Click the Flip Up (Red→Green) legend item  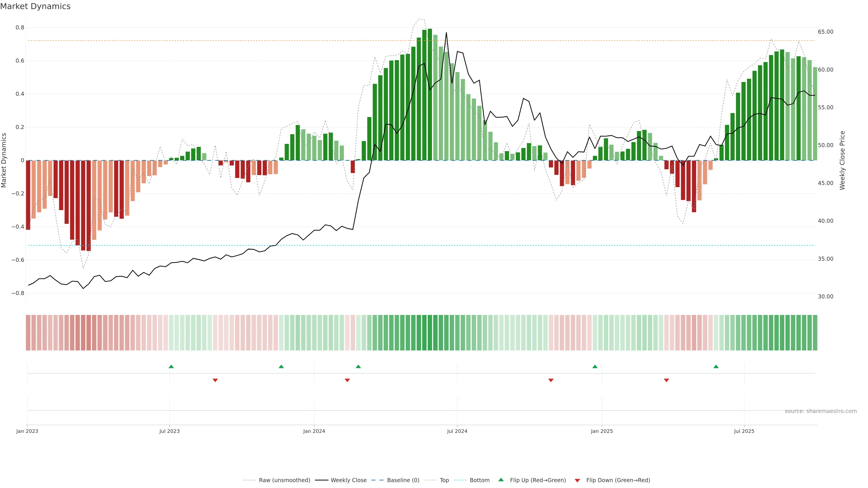click(538, 480)
